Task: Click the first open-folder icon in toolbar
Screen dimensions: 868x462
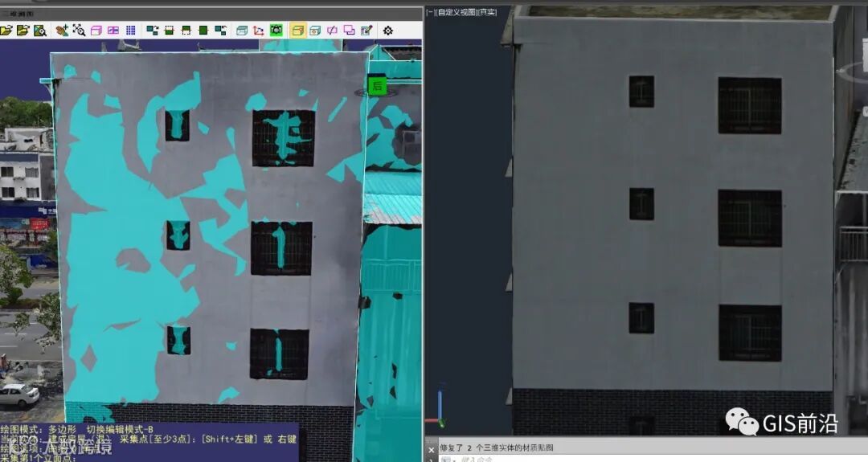Action: click(6, 31)
